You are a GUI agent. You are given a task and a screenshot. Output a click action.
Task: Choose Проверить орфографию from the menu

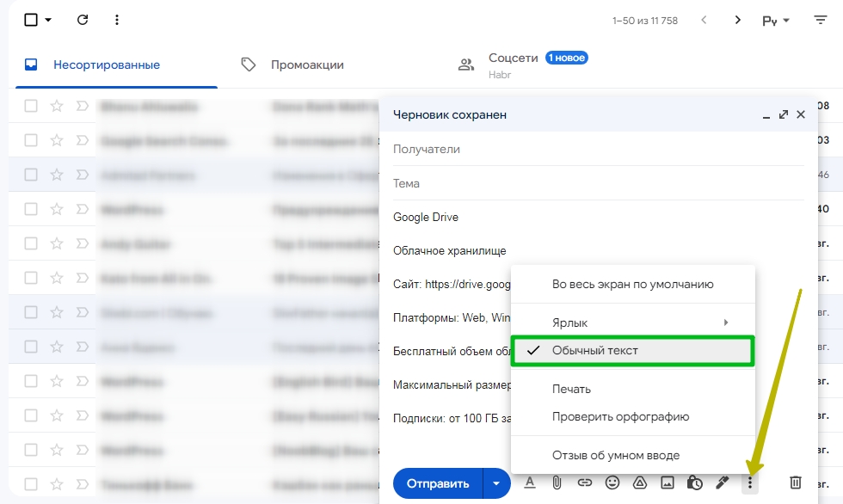620,416
